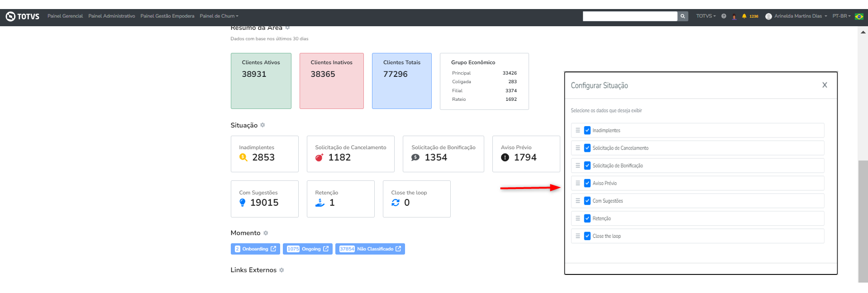Click the page vertical scrollbar thumb
The height and width of the screenshot is (293, 868).
click(x=863, y=222)
